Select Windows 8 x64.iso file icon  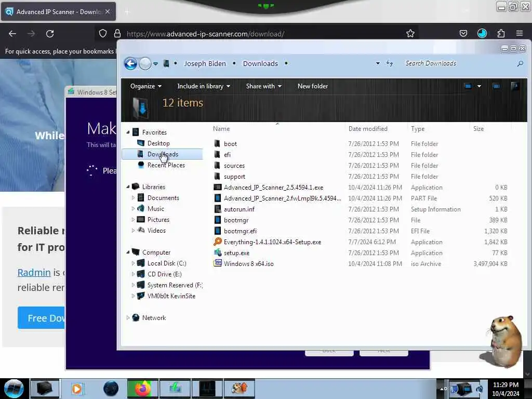[218, 263]
